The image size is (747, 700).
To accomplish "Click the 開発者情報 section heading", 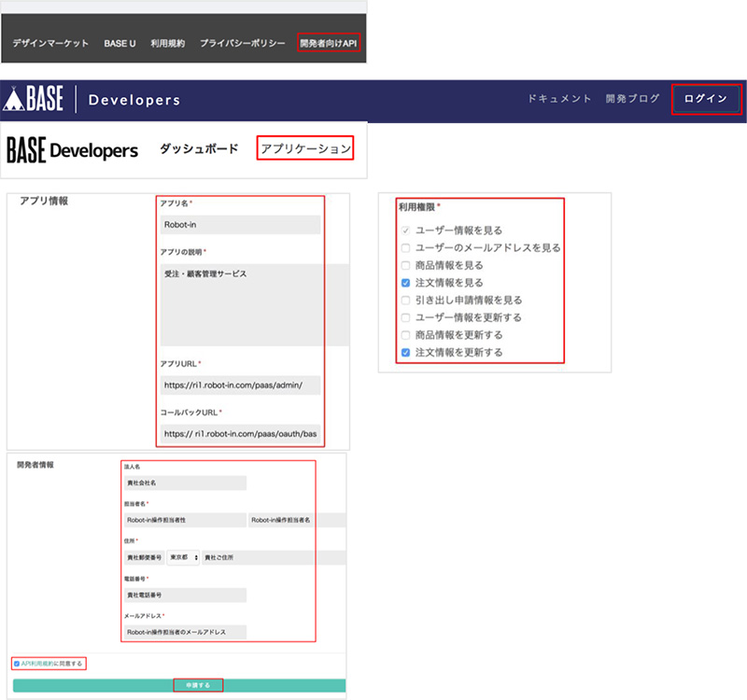I will [35, 465].
